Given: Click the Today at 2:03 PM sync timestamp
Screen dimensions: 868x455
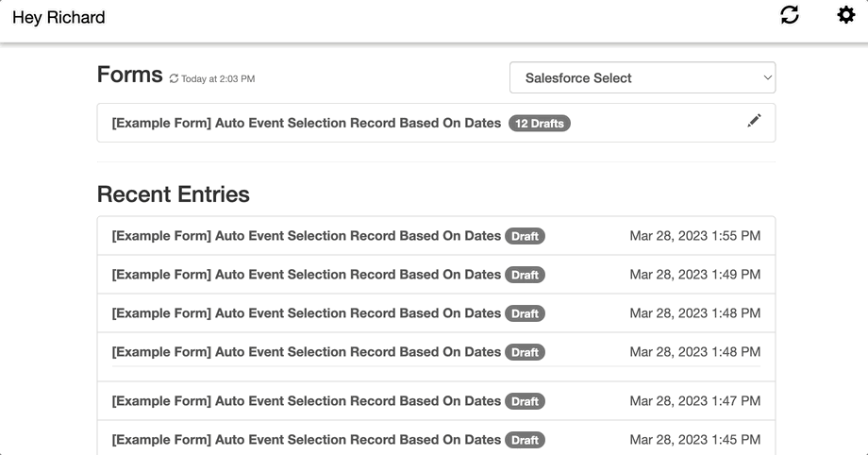Looking at the screenshot, I should 218,79.
